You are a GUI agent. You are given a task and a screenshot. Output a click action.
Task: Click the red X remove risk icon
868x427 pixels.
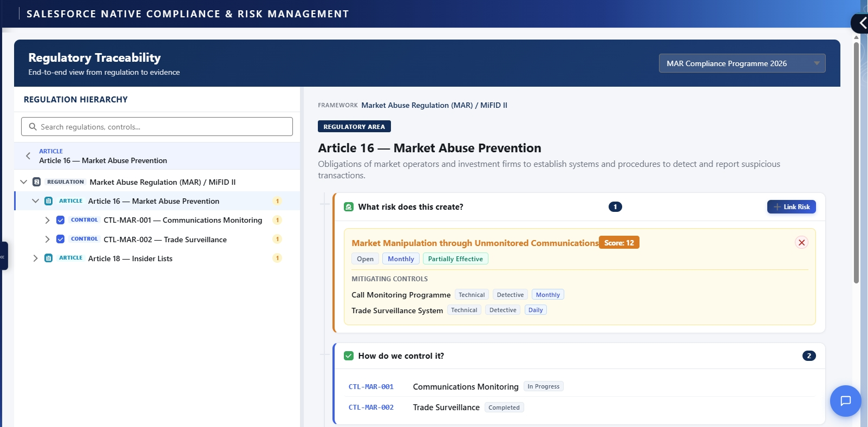click(x=801, y=243)
